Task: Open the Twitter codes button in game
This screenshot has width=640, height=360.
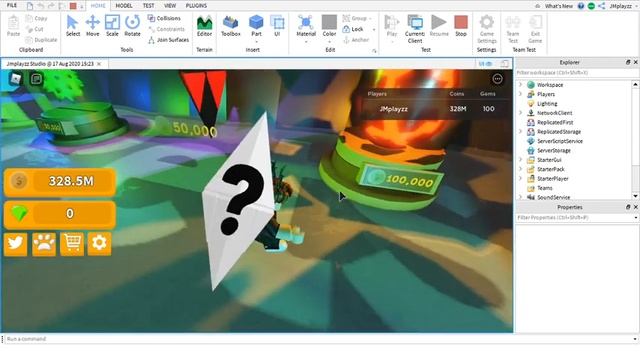Action: tap(16, 244)
